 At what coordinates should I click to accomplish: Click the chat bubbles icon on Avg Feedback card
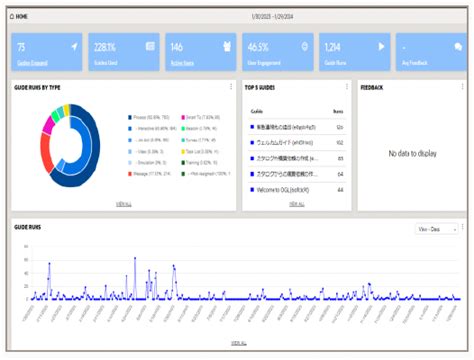point(458,47)
